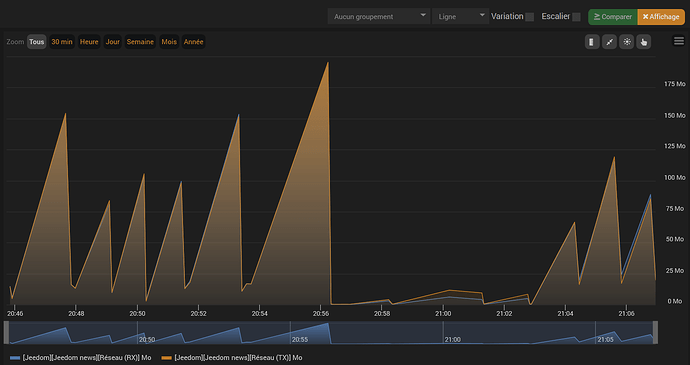Viewport: 690px width, 365px height.
Task: Click the vertical bar chart-options icon
Action: pyautogui.click(x=592, y=42)
